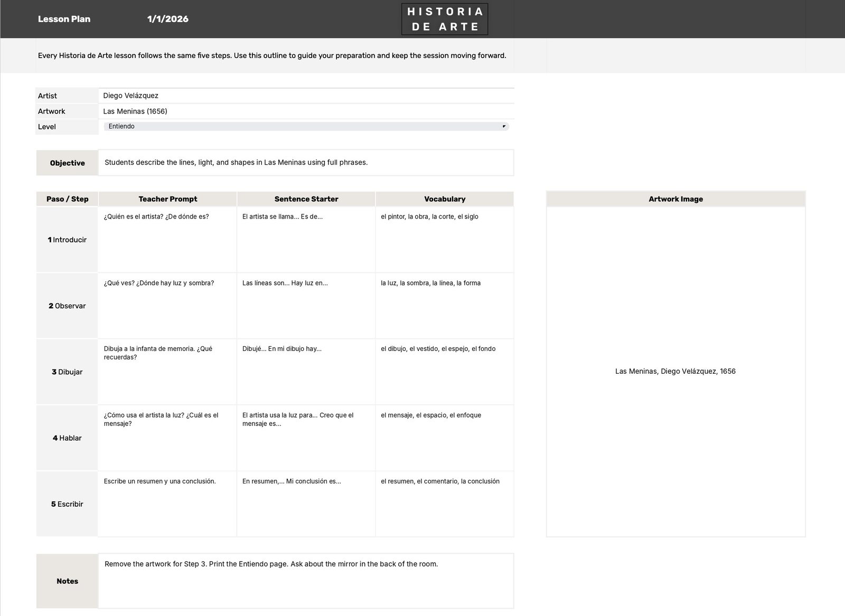Select the Objective label cell
This screenshot has width=845, height=616.
pyautogui.click(x=67, y=163)
